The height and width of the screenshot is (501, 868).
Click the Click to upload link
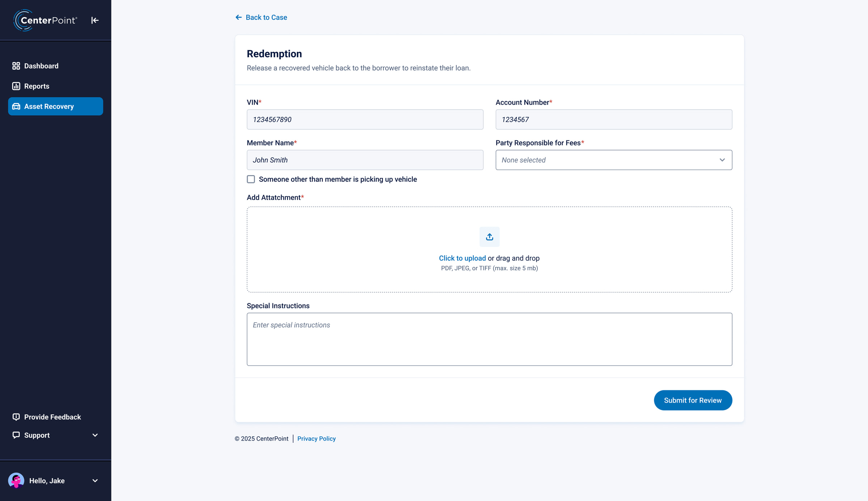point(462,258)
